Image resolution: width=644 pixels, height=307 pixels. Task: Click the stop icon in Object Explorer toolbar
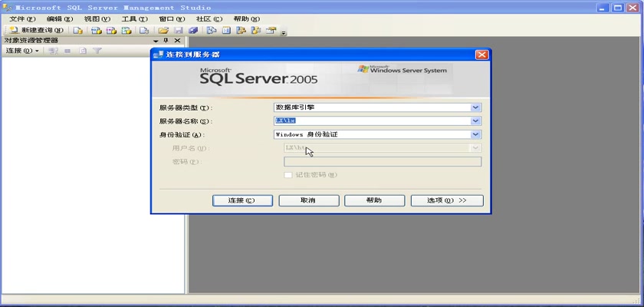tap(67, 51)
